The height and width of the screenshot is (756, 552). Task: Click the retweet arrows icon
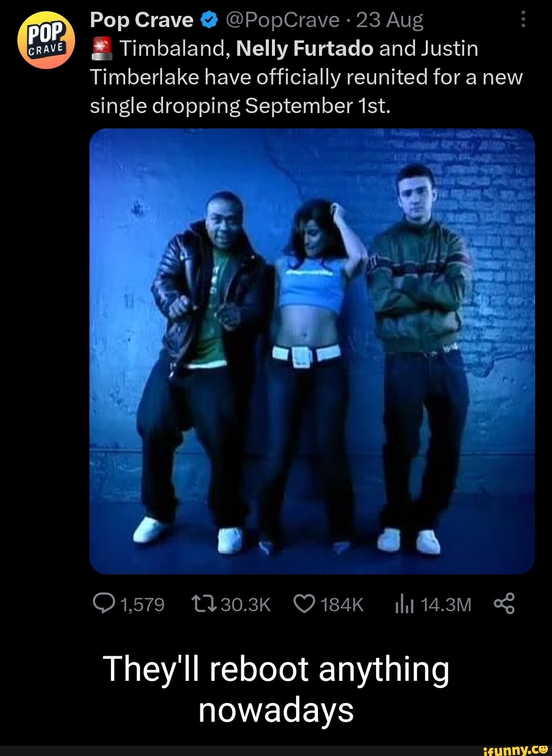(x=204, y=604)
